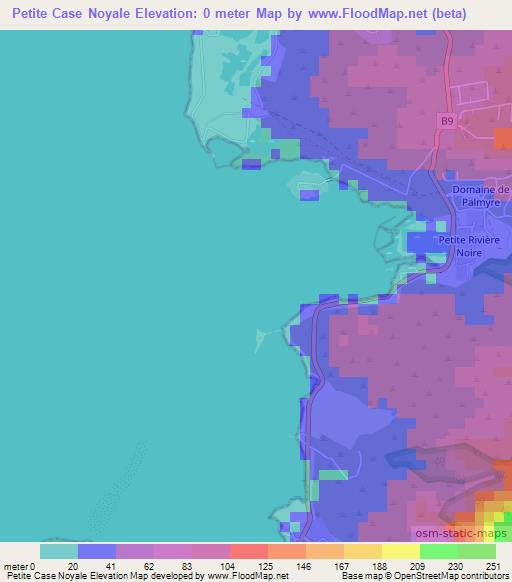Click the osm-static-maps attribution text

(461, 533)
